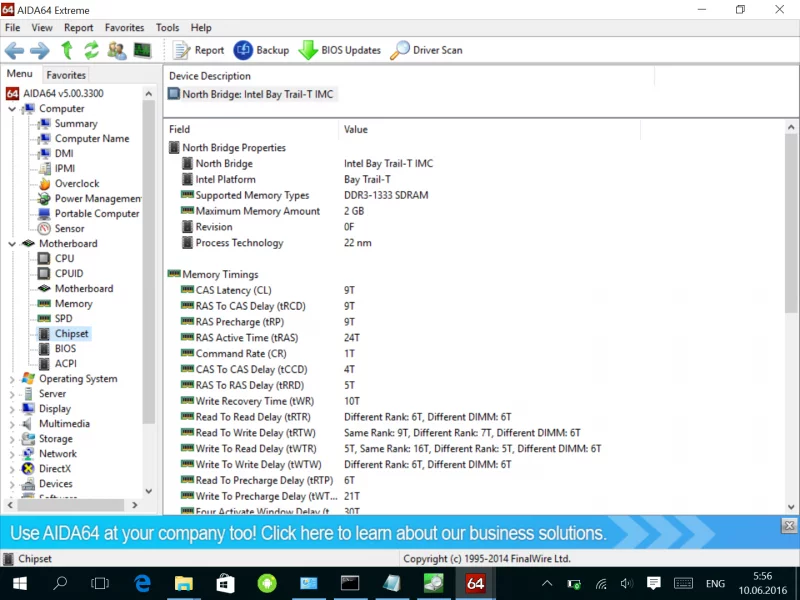
Task: Open the Favorites menu
Action: [x=124, y=28]
